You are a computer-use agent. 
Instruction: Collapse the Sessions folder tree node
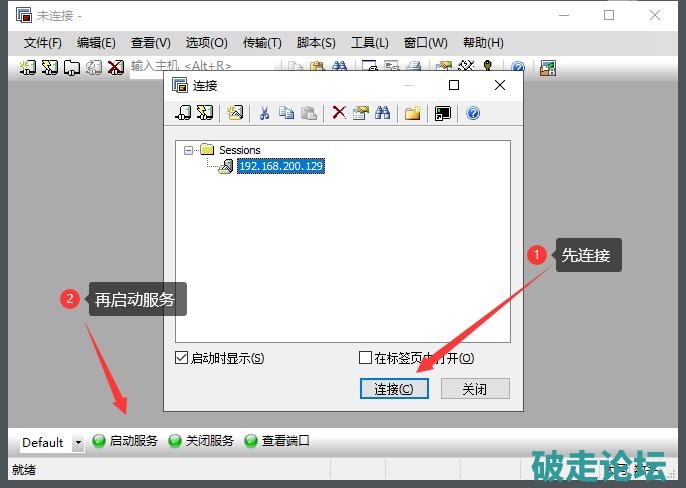188,150
